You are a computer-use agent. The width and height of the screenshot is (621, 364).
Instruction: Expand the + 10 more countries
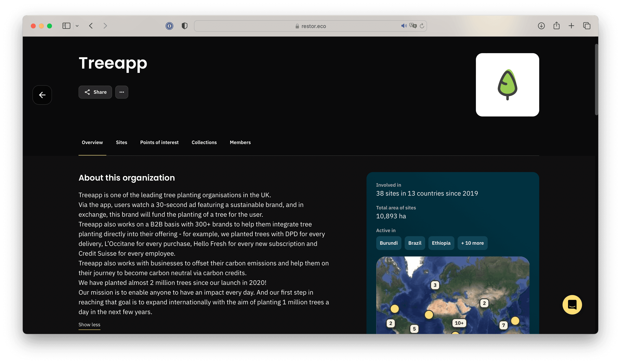tap(472, 243)
